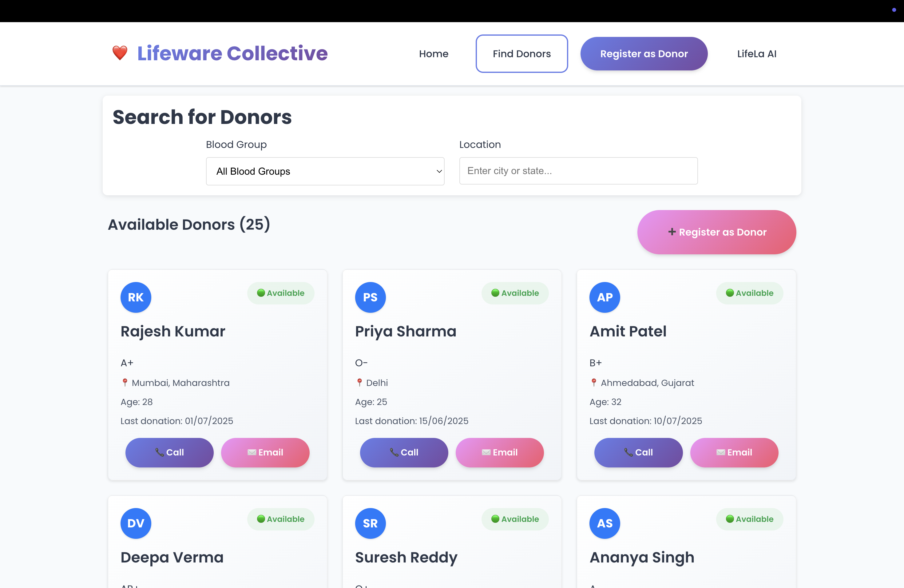Screen dimensions: 904x588
Task: Open the Home navigation tab
Action: pyautogui.click(x=434, y=54)
